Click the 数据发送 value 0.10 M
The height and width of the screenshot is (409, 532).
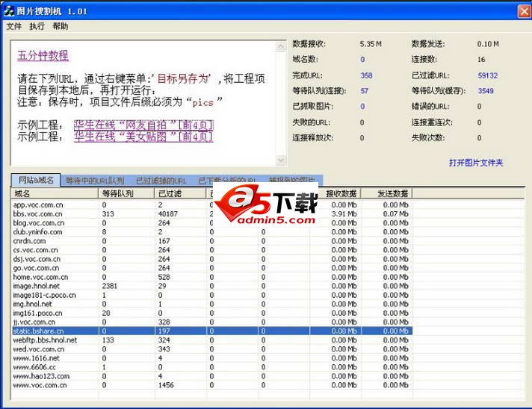(488, 44)
